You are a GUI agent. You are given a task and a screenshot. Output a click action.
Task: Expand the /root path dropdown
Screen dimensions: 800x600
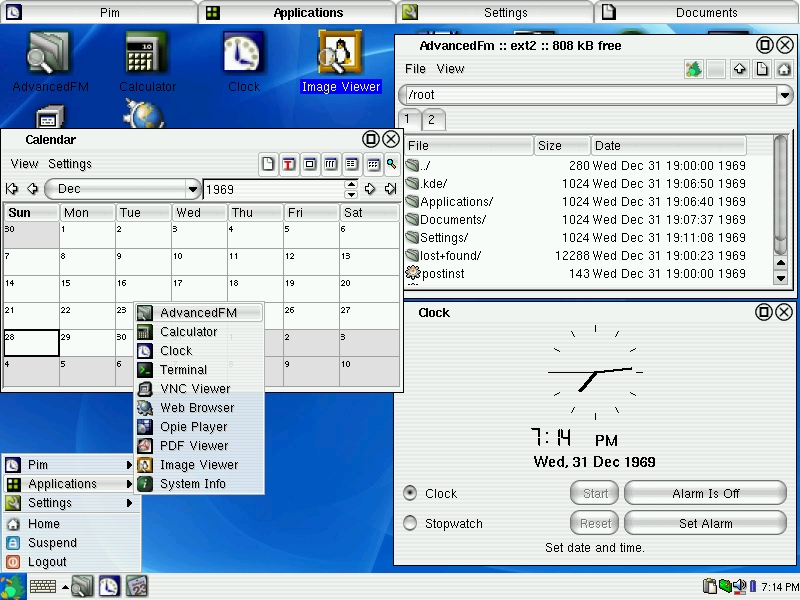click(784, 95)
